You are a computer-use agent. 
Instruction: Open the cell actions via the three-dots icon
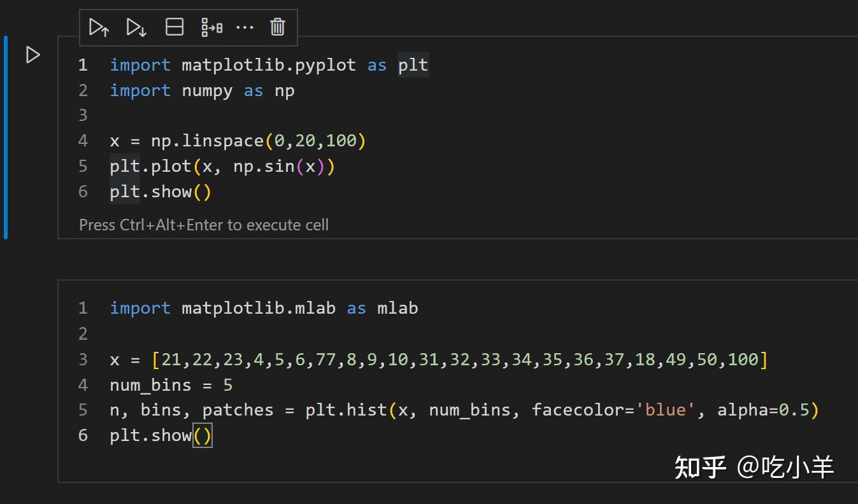pyautogui.click(x=245, y=27)
